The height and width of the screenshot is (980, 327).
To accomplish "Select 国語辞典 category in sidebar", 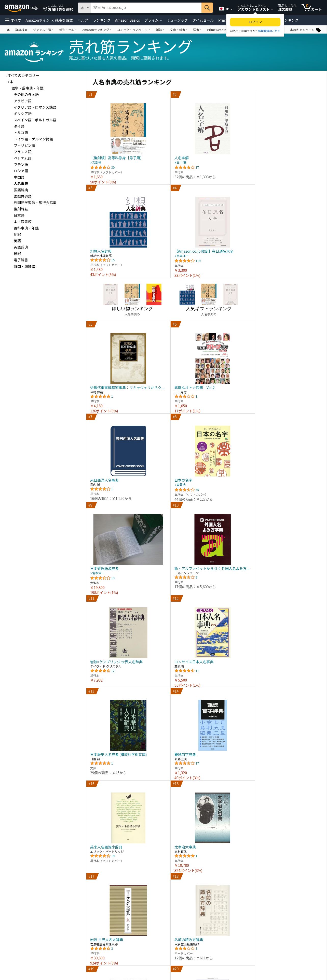I will (21, 190).
